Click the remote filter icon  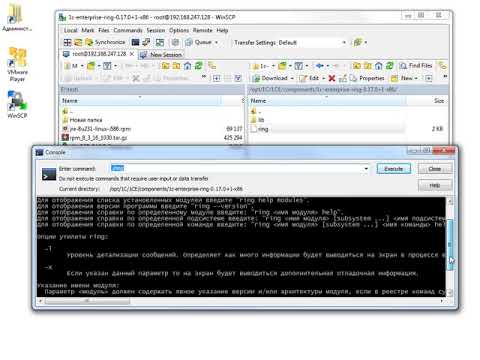[299, 66]
